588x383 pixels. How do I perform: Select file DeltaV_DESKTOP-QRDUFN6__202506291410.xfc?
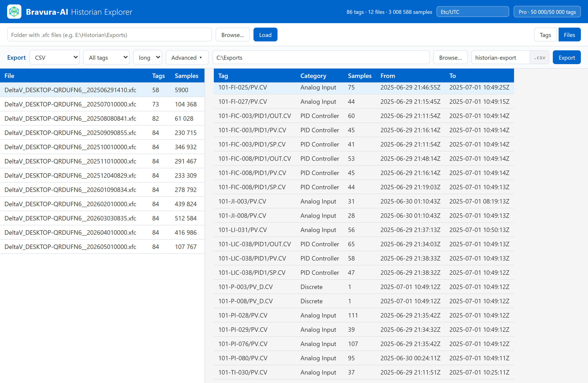coord(102,90)
